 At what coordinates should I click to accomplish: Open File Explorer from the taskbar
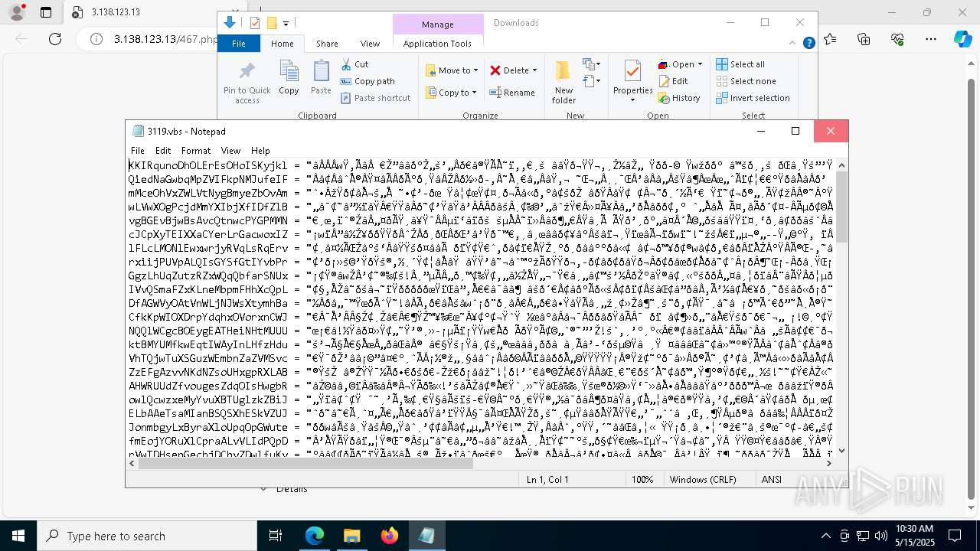click(351, 536)
